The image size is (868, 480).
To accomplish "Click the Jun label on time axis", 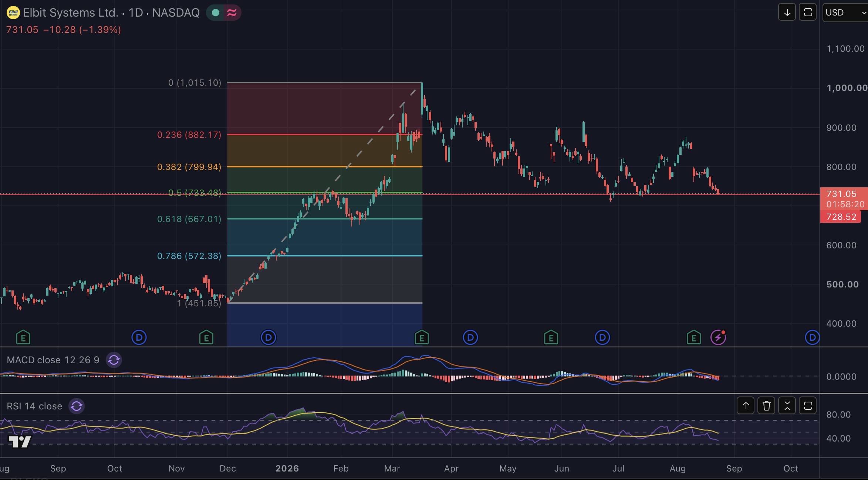I will (562, 469).
